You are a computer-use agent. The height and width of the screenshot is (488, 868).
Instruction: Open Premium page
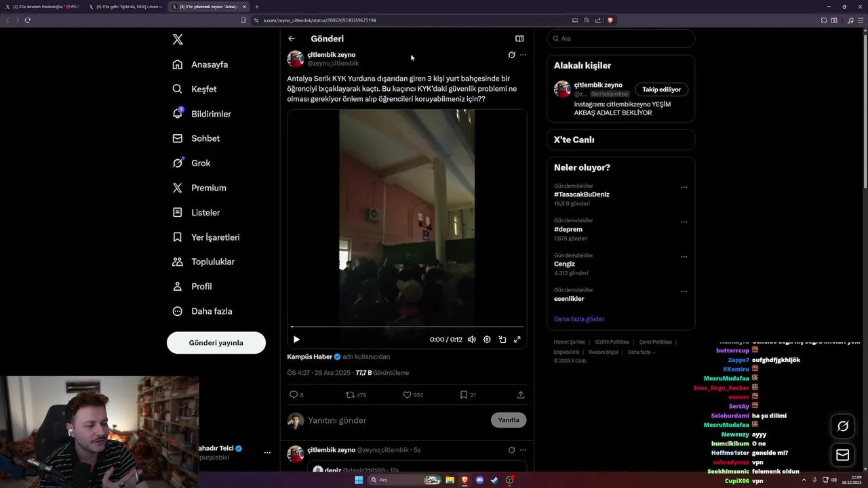(x=199, y=188)
